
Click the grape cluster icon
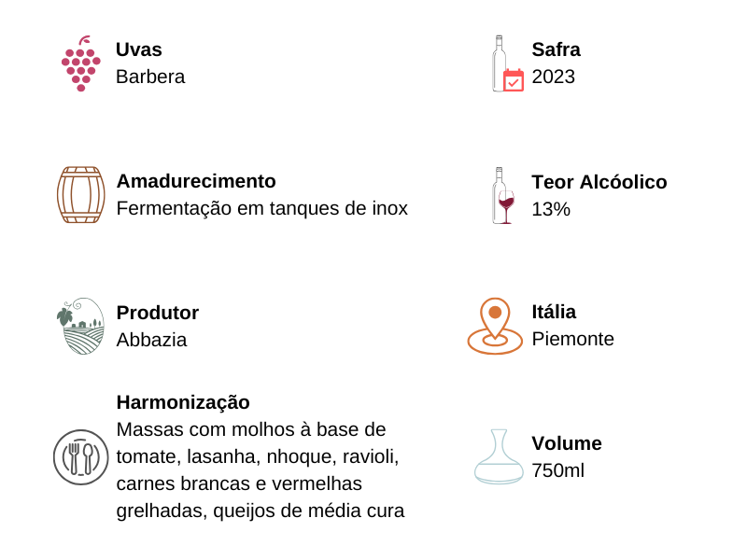[x=80, y=64]
